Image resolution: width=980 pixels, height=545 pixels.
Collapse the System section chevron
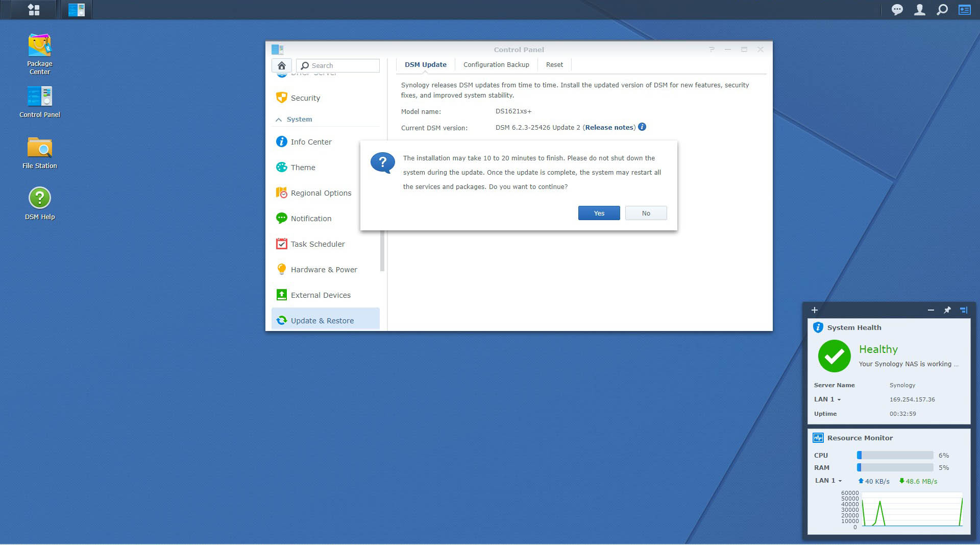coord(279,120)
